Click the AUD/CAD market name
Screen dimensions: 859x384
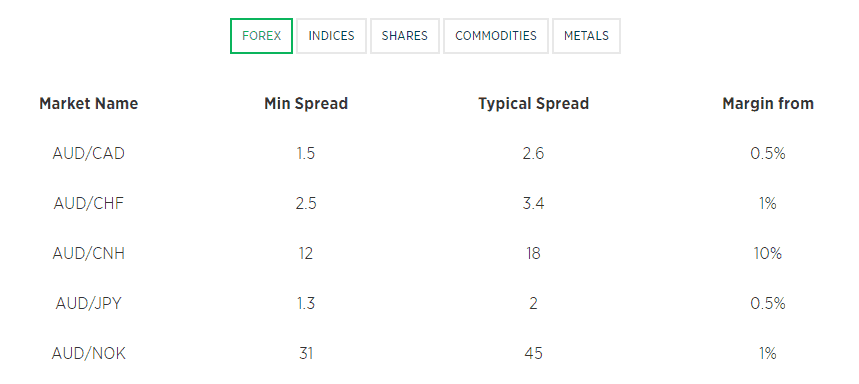[89, 153]
